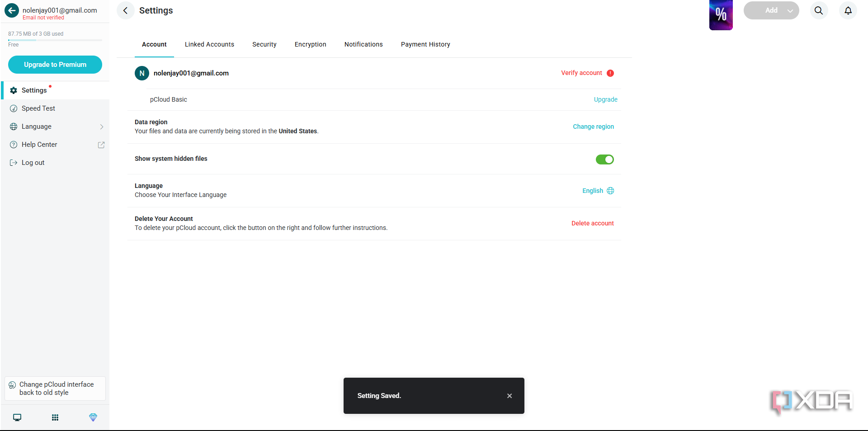Open the English language selector

[x=598, y=191]
